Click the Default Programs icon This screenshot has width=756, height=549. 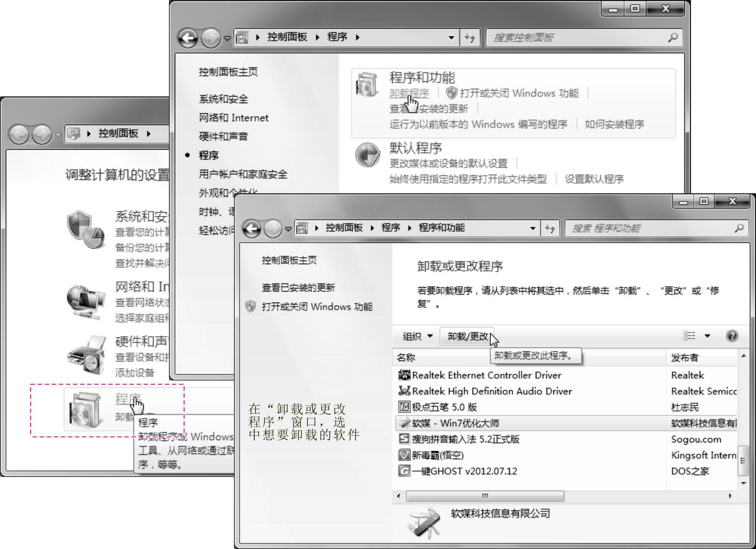click(x=367, y=155)
